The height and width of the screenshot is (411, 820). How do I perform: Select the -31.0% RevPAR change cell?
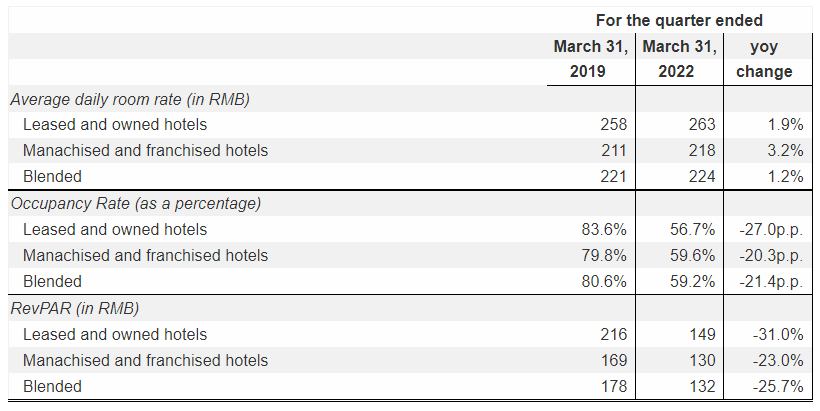[778, 334]
